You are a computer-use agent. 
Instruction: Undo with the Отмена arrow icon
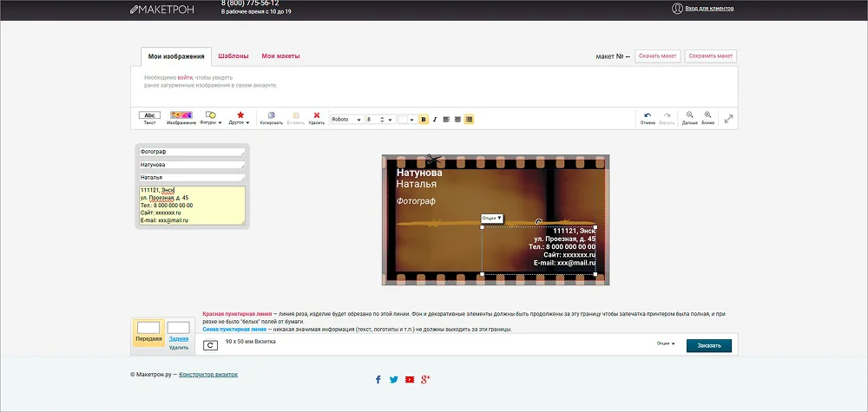[648, 115]
